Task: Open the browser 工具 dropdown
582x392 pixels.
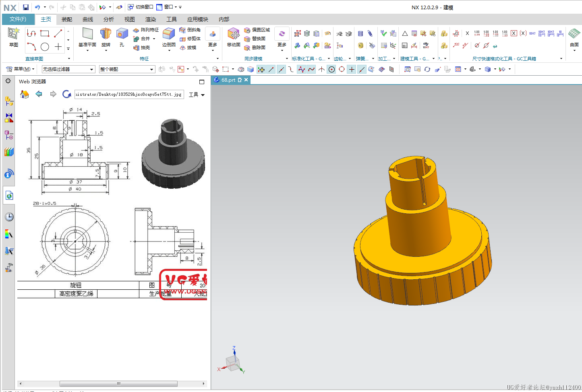Action: coord(197,95)
